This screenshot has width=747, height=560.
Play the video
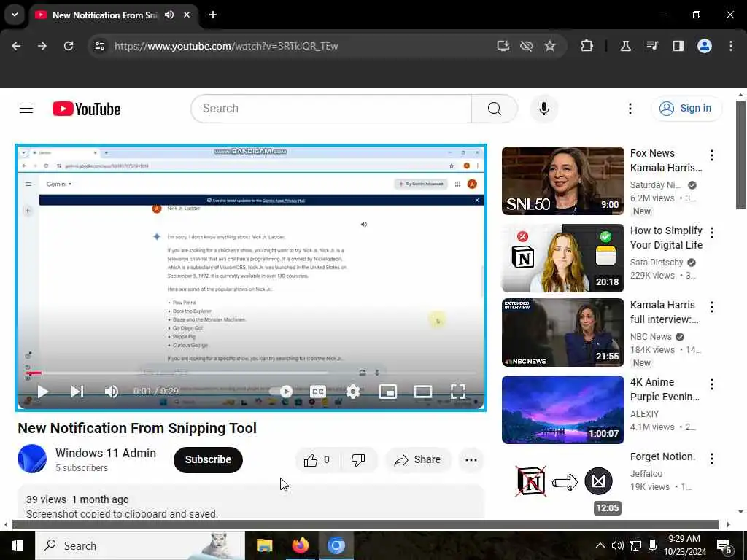(43, 392)
